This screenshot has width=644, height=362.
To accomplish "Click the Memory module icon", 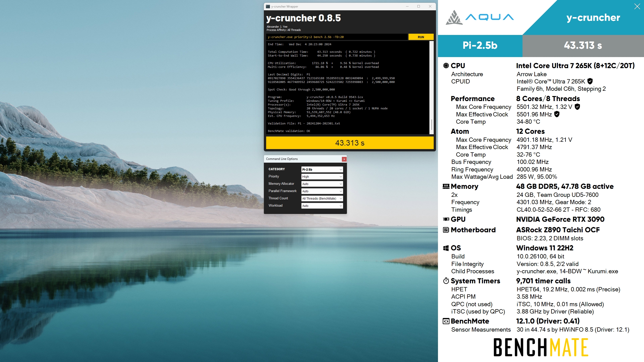I will pos(446,186).
